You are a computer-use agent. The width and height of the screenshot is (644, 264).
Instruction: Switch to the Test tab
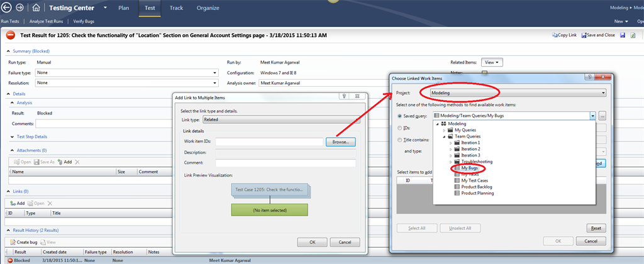coord(150,8)
